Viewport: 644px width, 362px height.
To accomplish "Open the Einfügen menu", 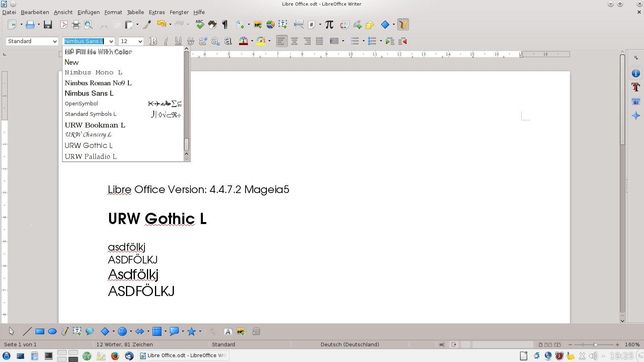I will tap(89, 12).
